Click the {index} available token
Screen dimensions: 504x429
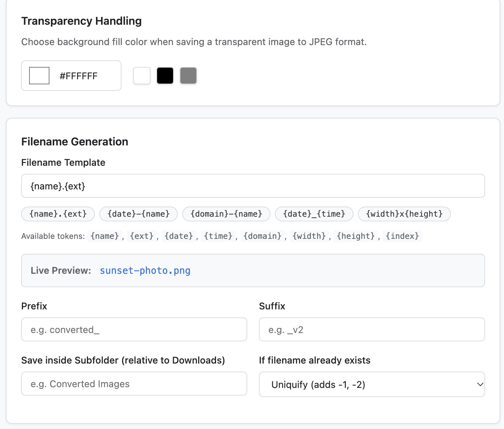(x=402, y=236)
